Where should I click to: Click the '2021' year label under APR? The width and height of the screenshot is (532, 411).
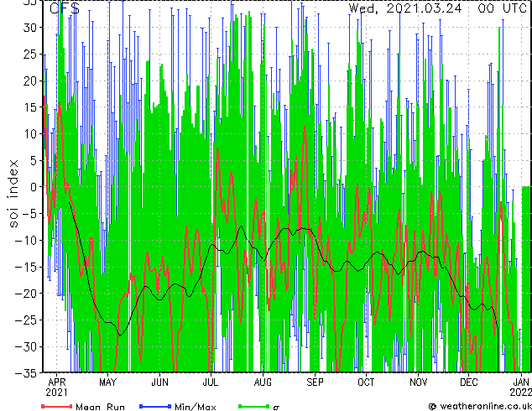pos(57,393)
